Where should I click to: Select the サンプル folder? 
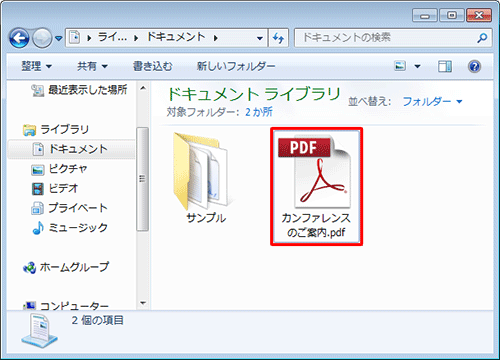pos(204,178)
